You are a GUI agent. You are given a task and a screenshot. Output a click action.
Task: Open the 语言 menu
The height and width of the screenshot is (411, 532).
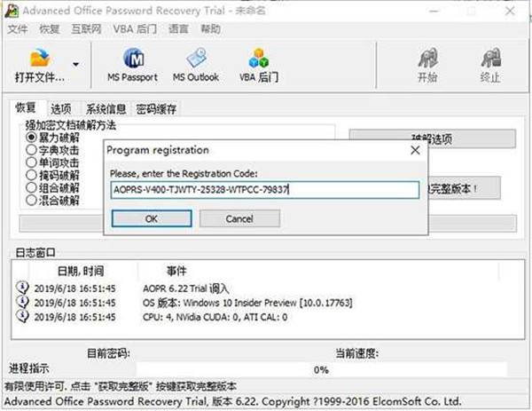click(178, 29)
